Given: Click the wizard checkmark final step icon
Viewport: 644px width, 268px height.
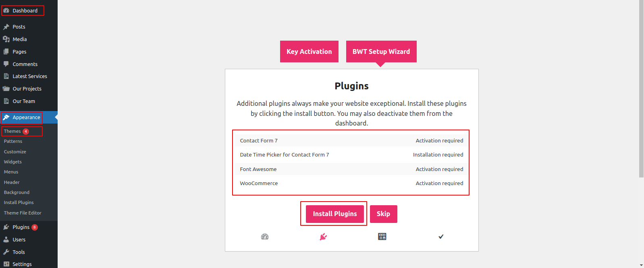Looking at the screenshot, I should (441, 237).
